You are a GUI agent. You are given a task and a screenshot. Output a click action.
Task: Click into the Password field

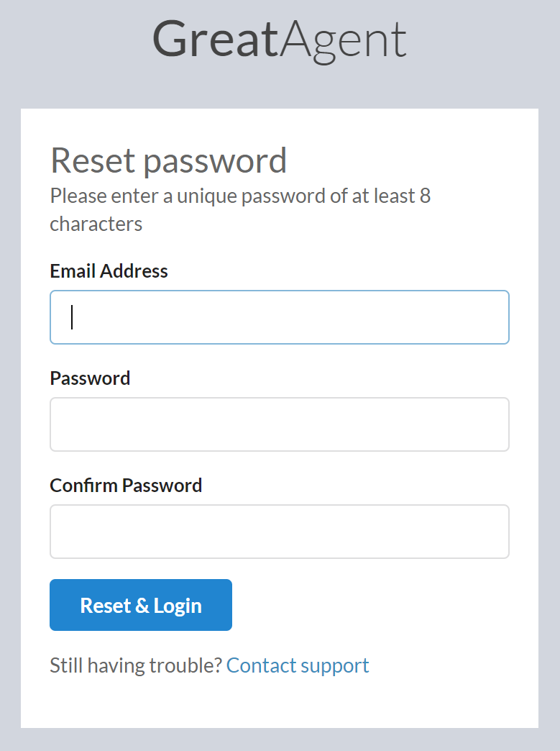(x=280, y=424)
